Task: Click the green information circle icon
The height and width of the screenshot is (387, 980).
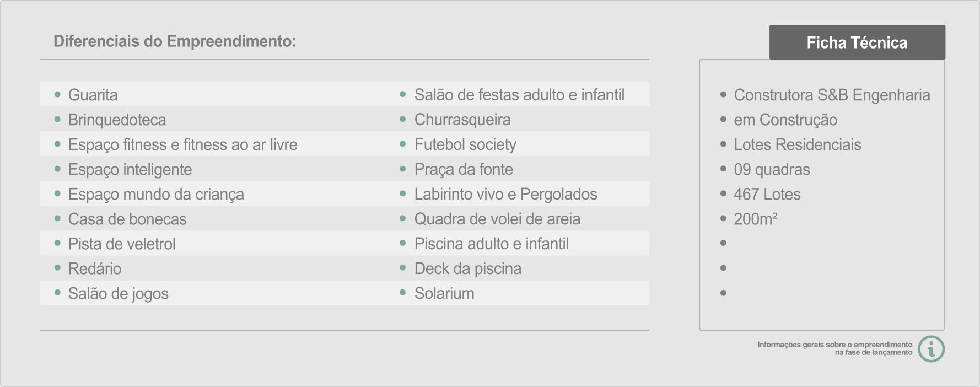Action: [931, 349]
